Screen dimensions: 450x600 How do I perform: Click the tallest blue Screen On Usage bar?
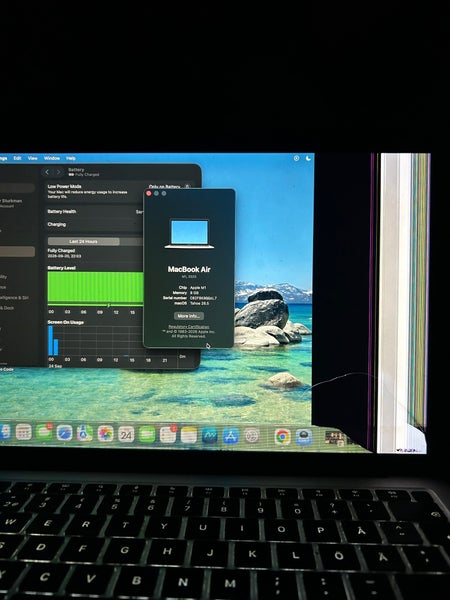pyautogui.click(x=51, y=340)
